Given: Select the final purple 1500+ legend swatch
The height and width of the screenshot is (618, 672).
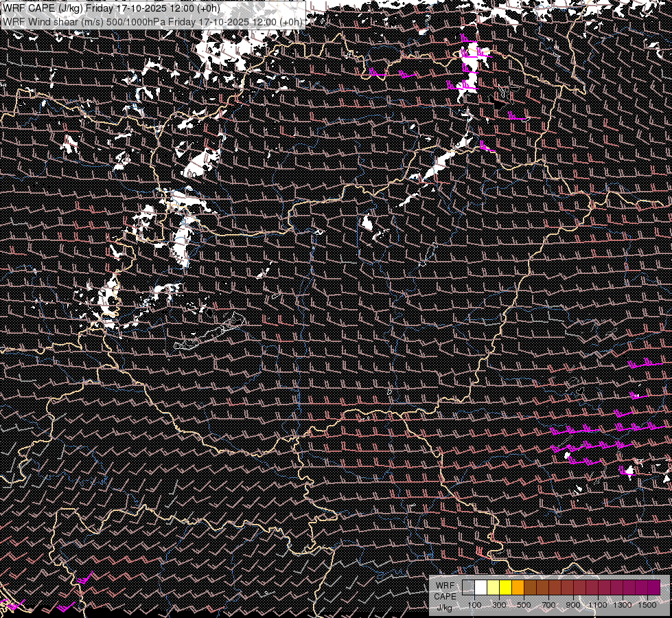Looking at the screenshot, I should coord(653,587).
